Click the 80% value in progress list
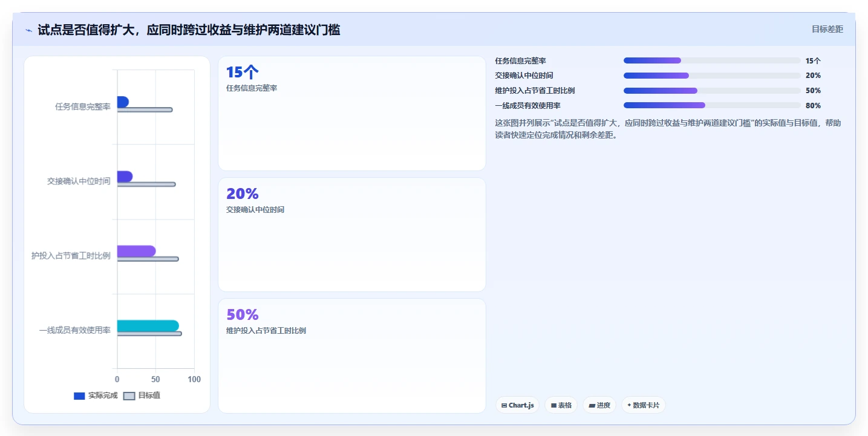The height and width of the screenshot is (436, 868). click(813, 106)
